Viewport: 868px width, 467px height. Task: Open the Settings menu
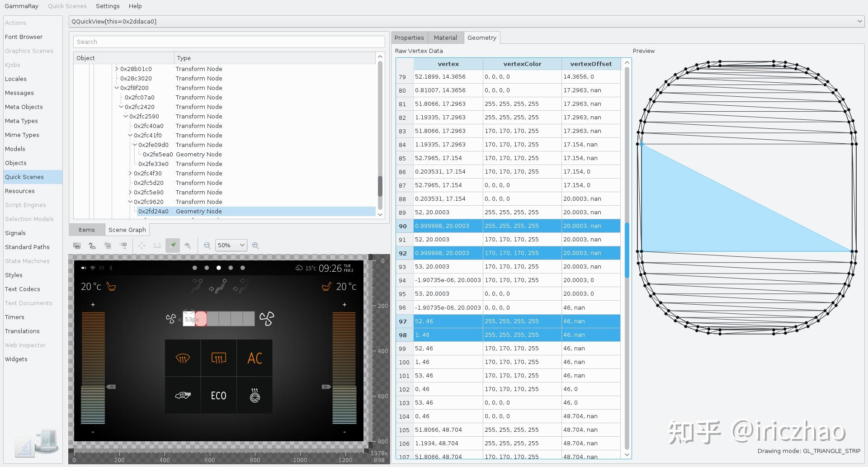click(108, 6)
